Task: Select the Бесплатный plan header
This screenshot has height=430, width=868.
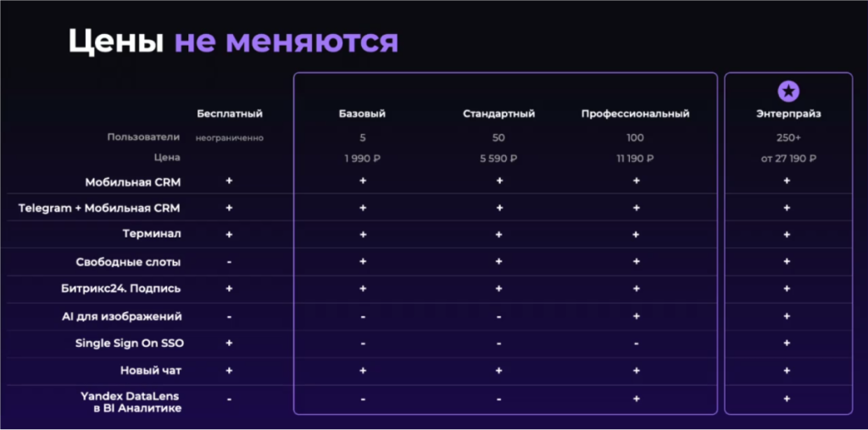Action: pos(230,114)
